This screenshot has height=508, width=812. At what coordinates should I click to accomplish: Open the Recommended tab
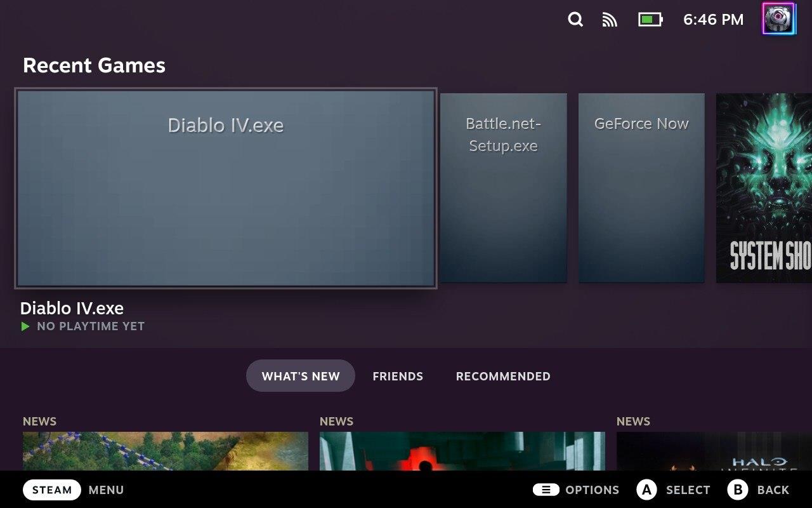click(503, 376)
